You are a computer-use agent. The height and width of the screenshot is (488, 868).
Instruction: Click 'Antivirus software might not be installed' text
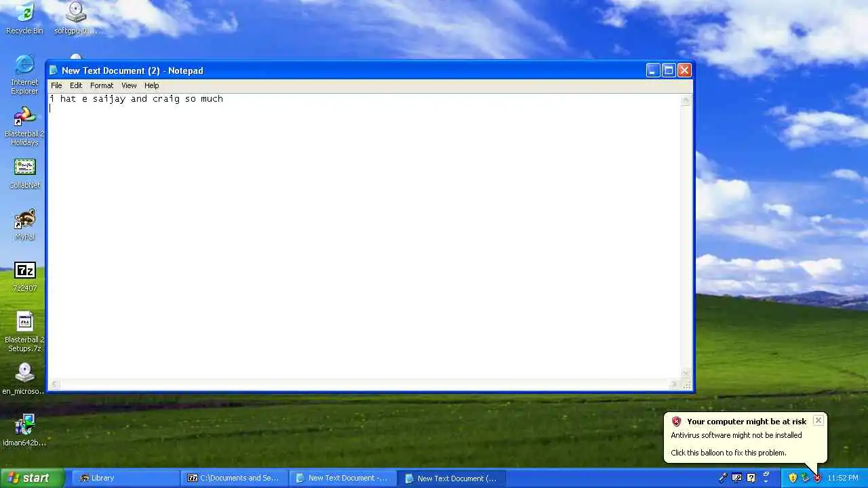(x=736, y=435)
